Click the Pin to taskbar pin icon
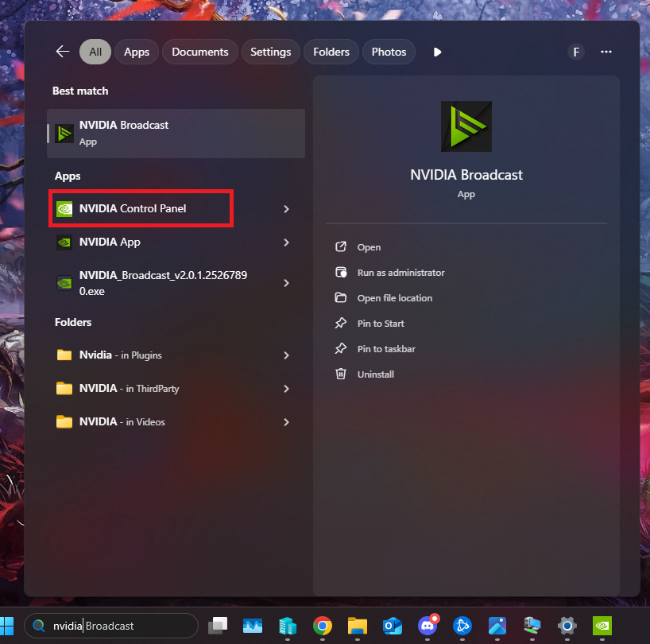This screenshot has width=650, height=644. tap(341, 348)
